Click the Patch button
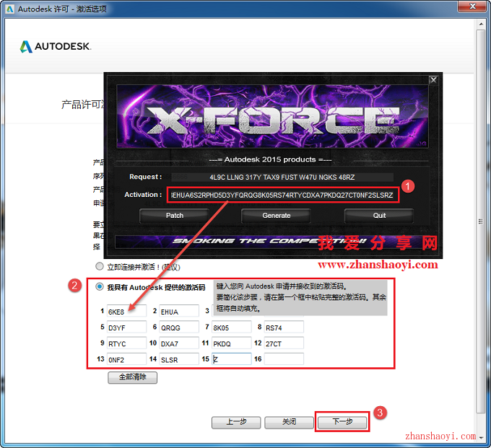 tap(175, 216)
